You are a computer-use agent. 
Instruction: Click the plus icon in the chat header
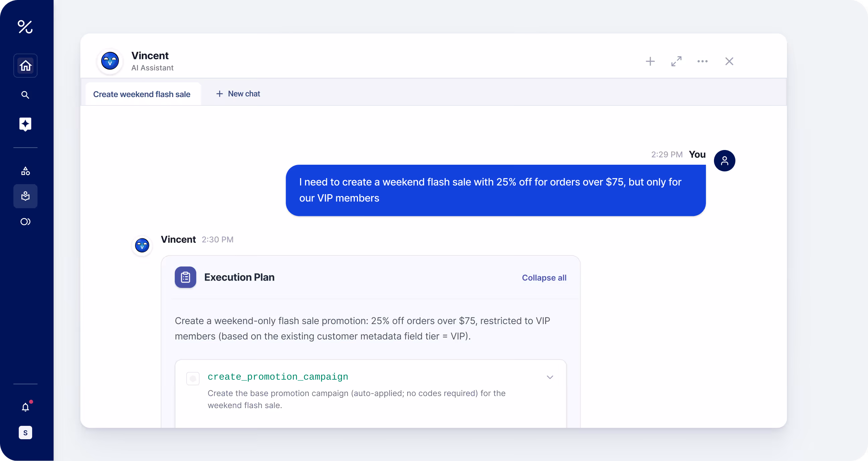[650, 61]
